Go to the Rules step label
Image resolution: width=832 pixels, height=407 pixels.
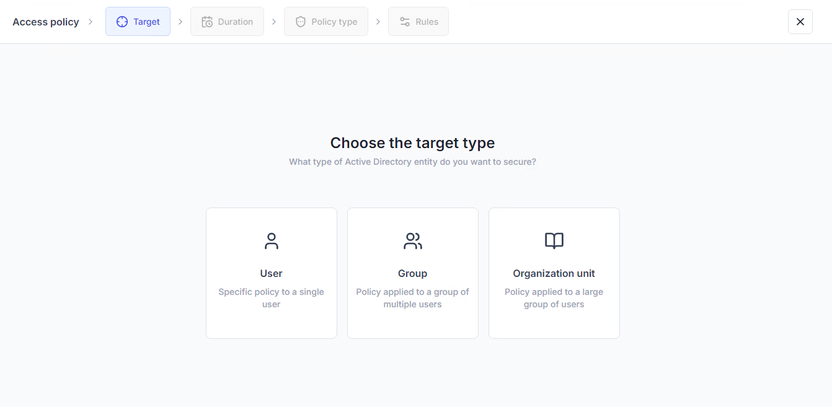(427, 22)
